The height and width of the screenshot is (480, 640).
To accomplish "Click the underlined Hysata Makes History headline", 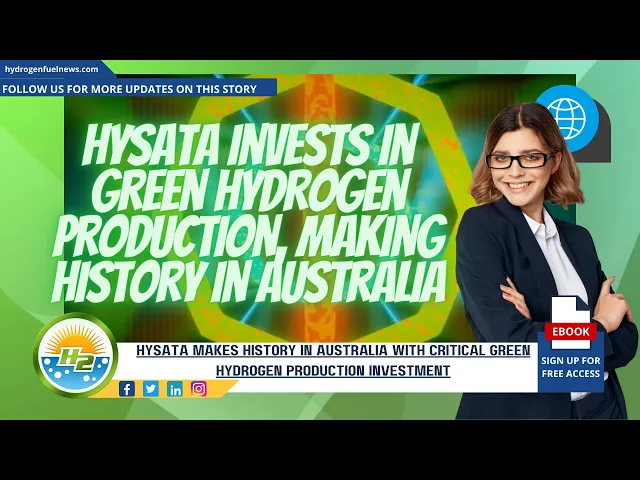I will (x=333, y=360).
